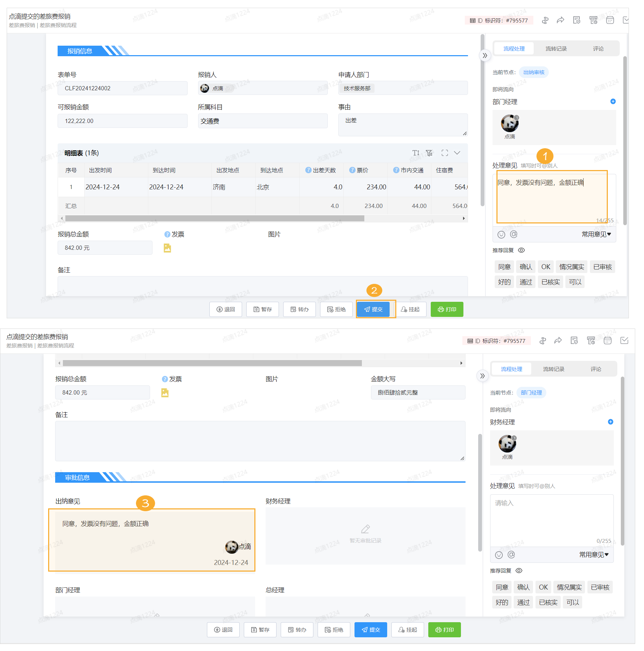Open 常用意见 dropdown under the 请输入 box

[x=595, y=554]
